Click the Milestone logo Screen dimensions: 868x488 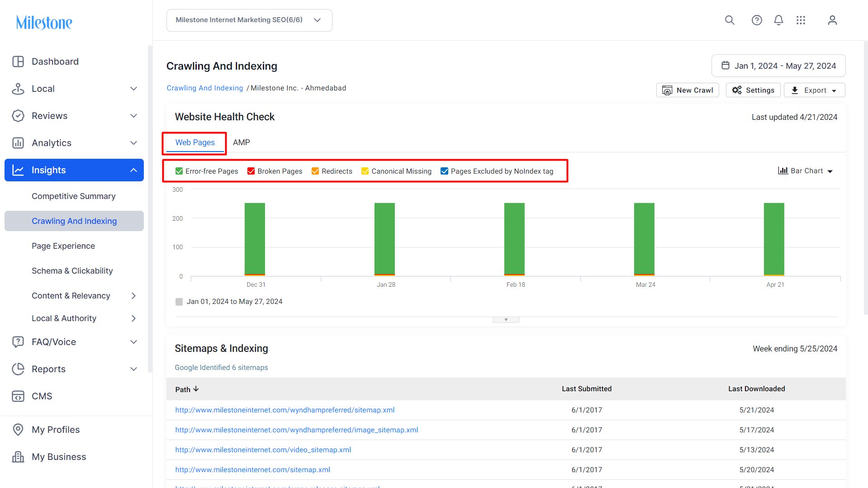44,22
